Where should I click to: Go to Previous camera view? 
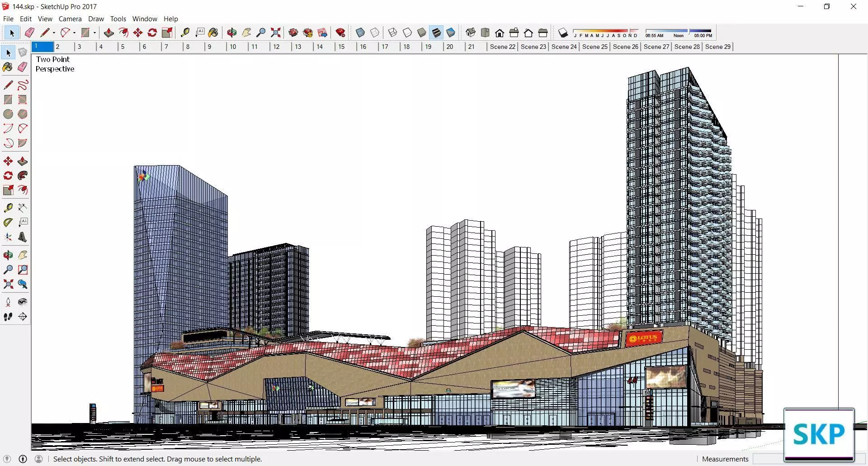[23, 284]
